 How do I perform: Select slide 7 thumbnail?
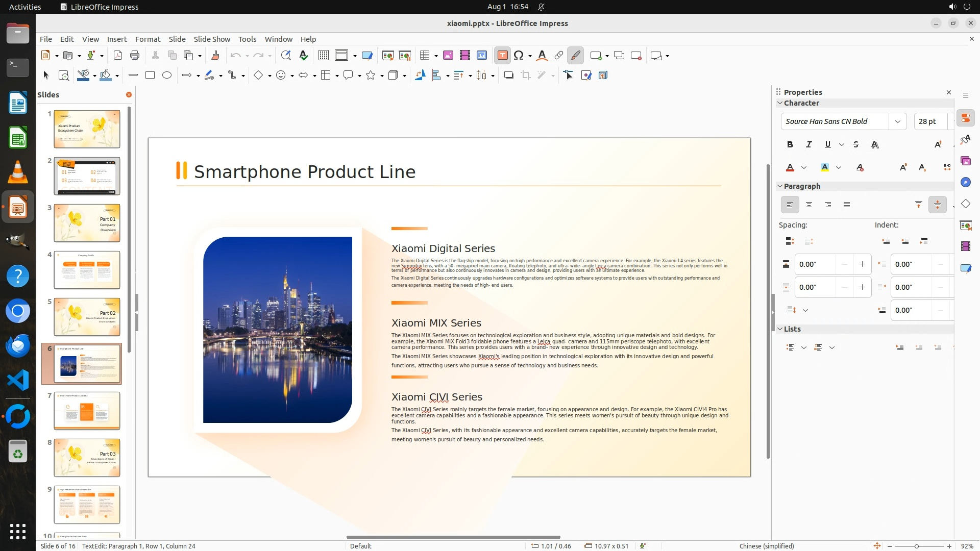click(x=87, y=411)
